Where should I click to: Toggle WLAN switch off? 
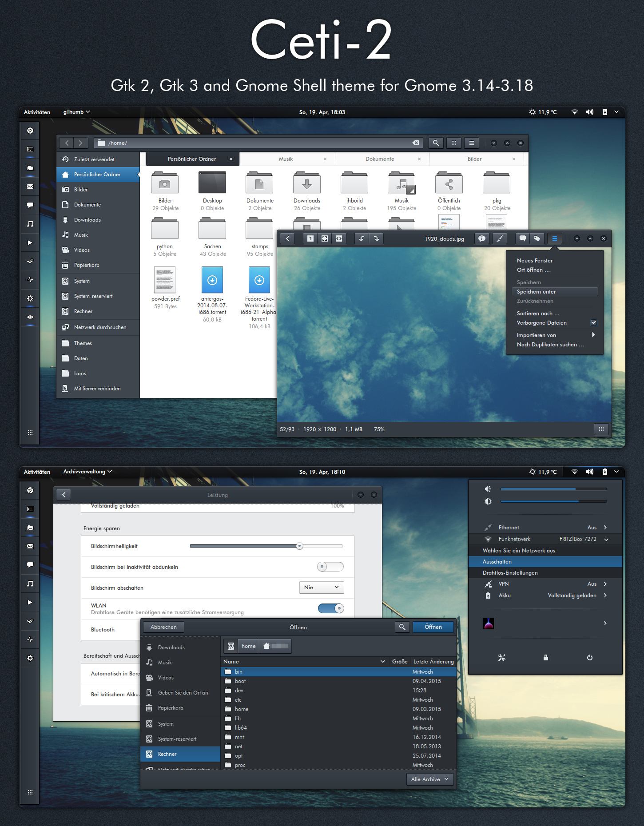pyautogui.click(x=331, y=608)
